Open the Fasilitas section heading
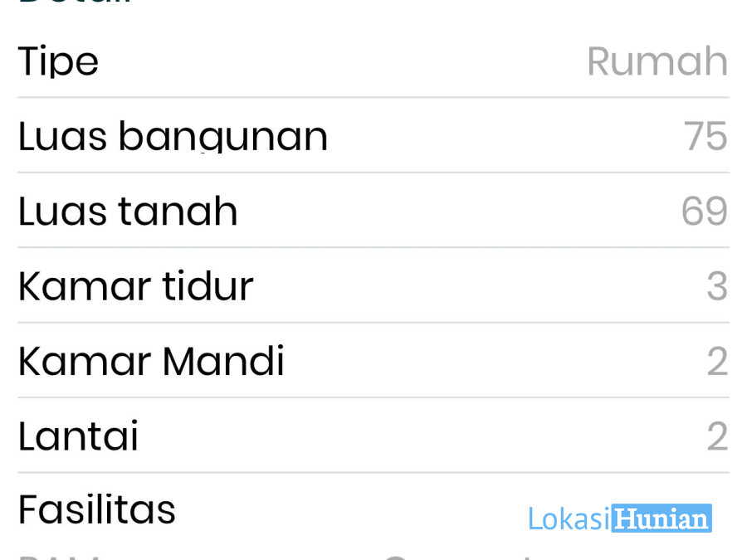The height and width of the screenshot is (560, 747). pyautogui.click(x=97, y=509)
